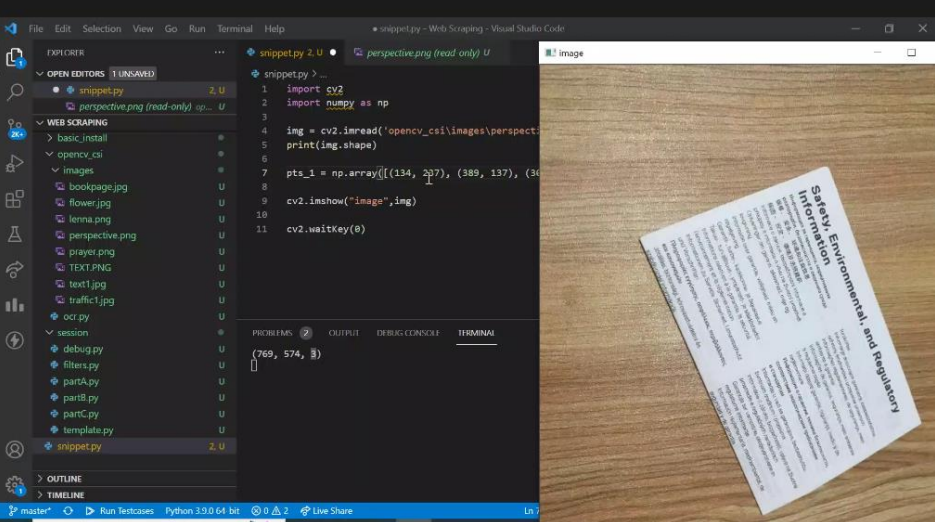The image size is (935, 522).
Task: Select Python 3.9.0 64-bit interpreter
Action: click(x=202, y=511)
